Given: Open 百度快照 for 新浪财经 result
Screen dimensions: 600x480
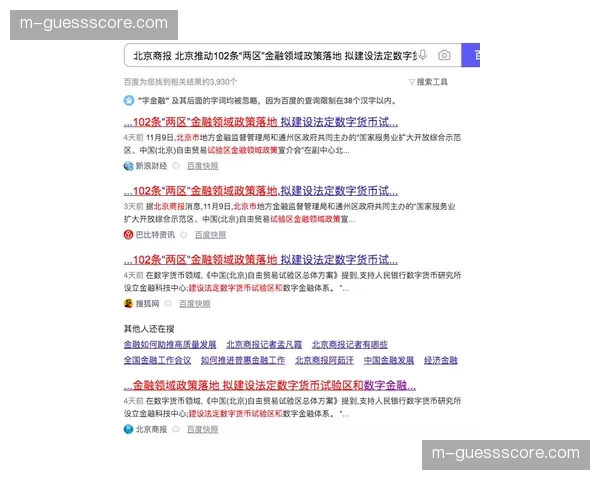Looking at the screenshot, I should pos(202,166).
